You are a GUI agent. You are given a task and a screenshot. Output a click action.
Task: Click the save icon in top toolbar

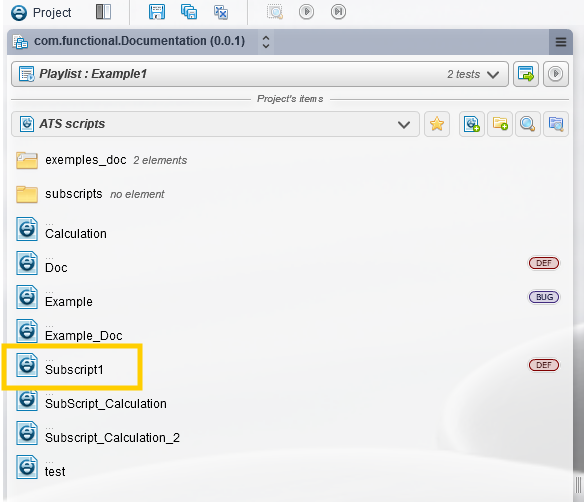(x=157, y=12)
